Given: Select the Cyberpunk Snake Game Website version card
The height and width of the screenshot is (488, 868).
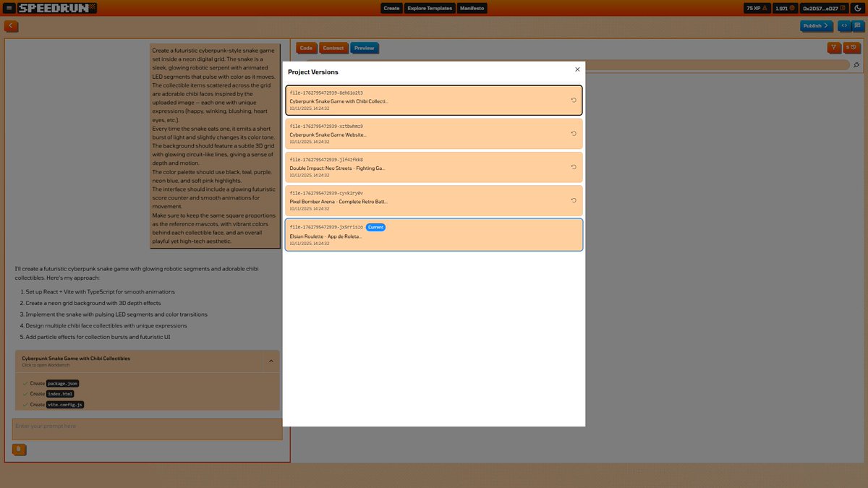Looking at the screenshot, I should (x=434, y=134).
